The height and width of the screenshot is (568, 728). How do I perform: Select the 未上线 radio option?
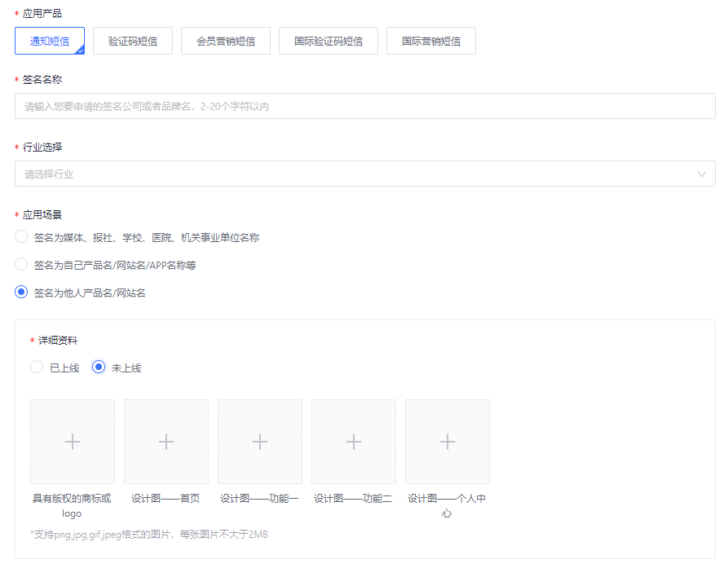click(x=99, y=368)
